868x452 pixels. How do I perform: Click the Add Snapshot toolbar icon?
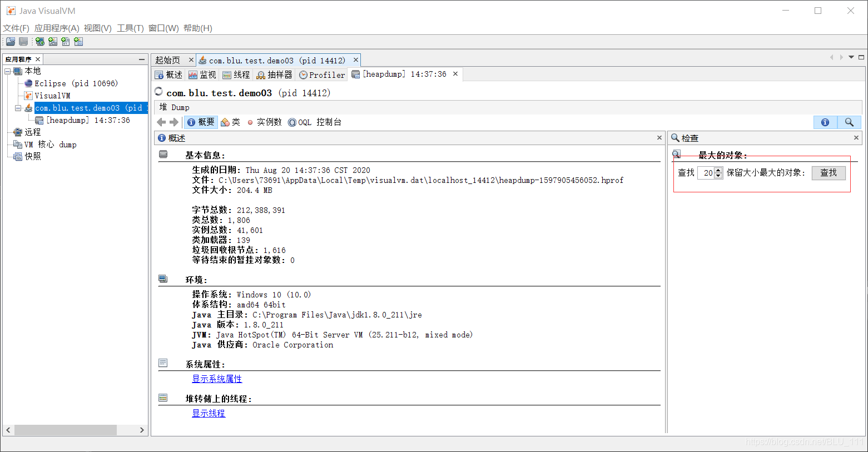[x=78, y=42]
